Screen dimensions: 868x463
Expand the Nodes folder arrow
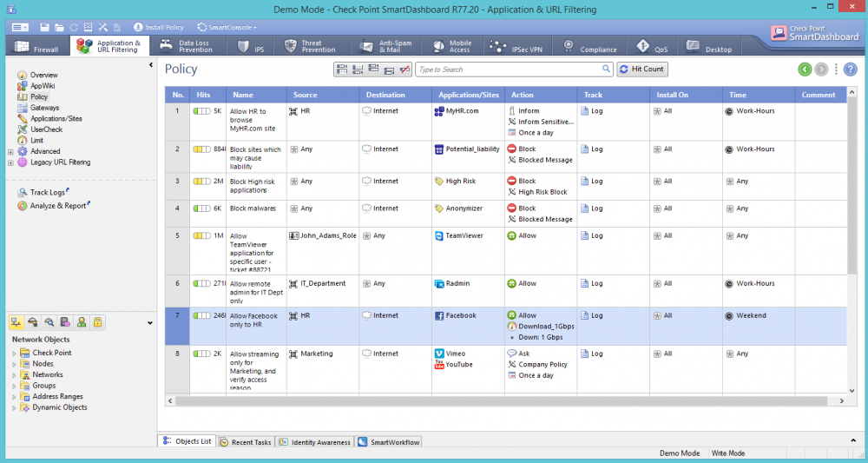pyautogui.click(x=15, y=365)
